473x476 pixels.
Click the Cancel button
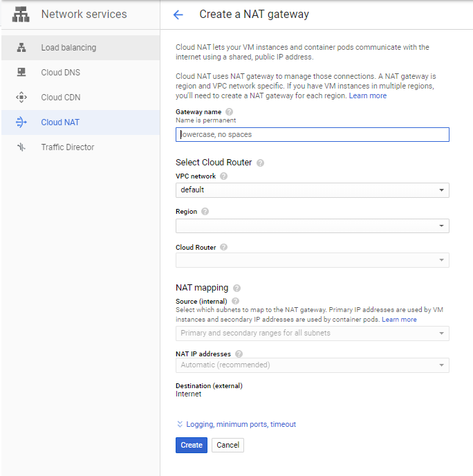[228, 445]
